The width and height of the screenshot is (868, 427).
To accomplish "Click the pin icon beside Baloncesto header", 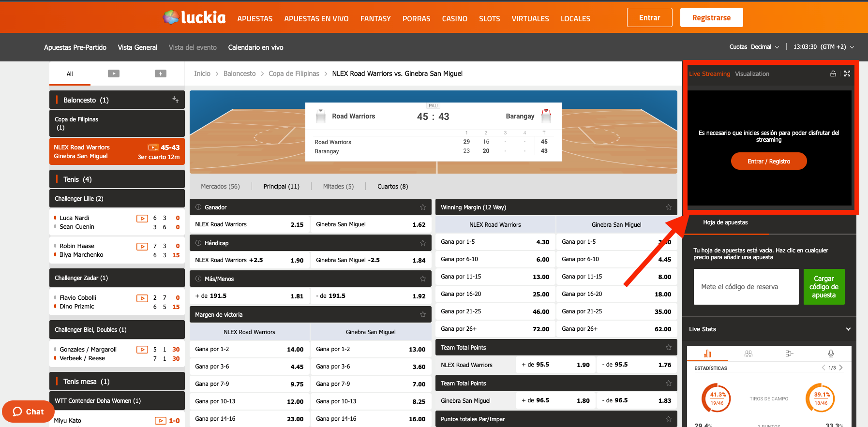I will 176,100.
